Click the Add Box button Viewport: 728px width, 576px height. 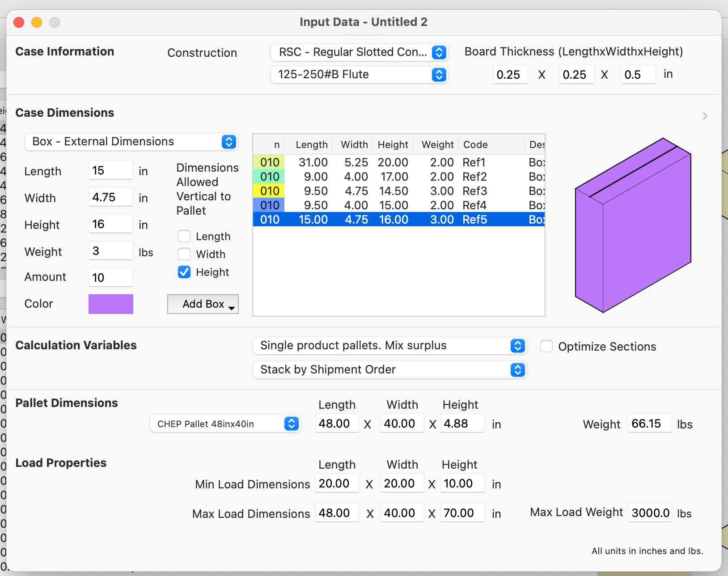(x=201, y=304)
